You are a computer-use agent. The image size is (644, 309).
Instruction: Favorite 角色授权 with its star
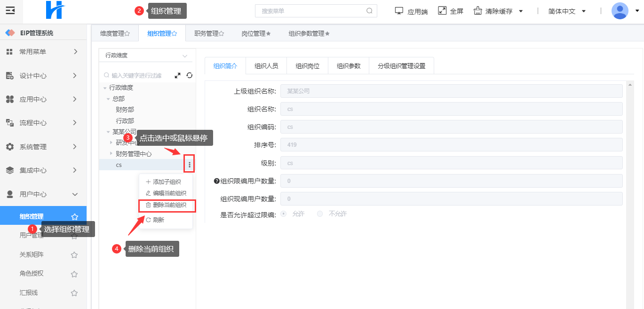pyautogui.click(x=74, y=274)
